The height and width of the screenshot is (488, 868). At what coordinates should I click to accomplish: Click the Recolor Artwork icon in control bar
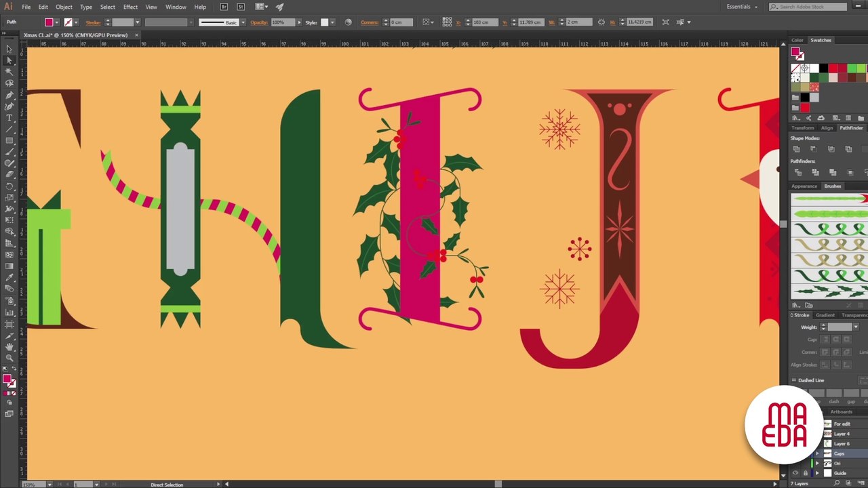349,22
